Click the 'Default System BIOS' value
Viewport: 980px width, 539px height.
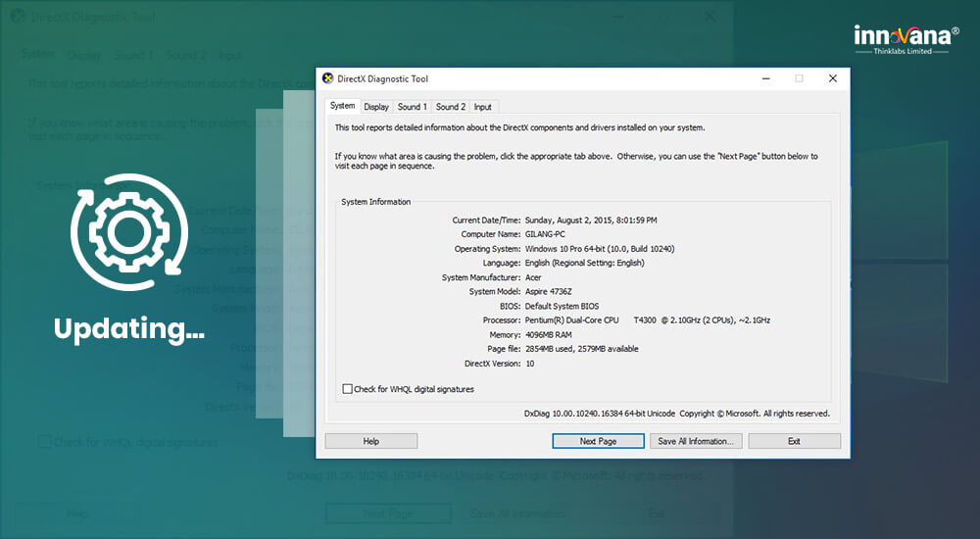coord(562,307)
